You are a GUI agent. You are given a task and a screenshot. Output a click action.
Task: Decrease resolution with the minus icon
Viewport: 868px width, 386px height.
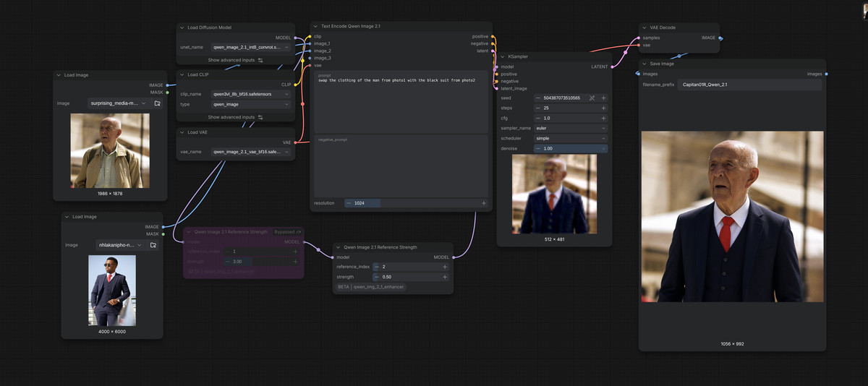(349, 203)
